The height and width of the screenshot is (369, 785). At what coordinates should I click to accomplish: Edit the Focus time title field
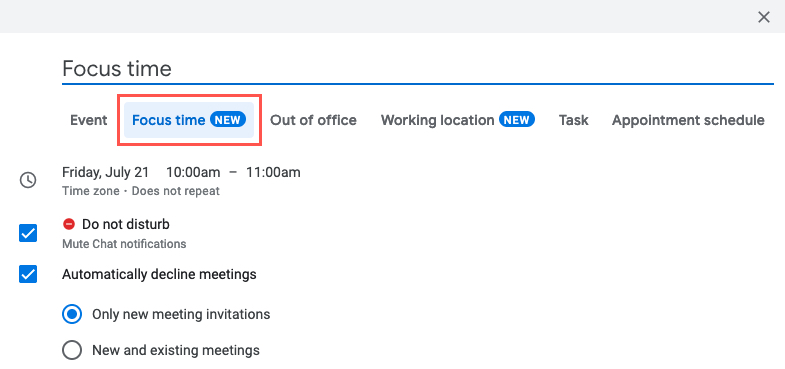418,69
